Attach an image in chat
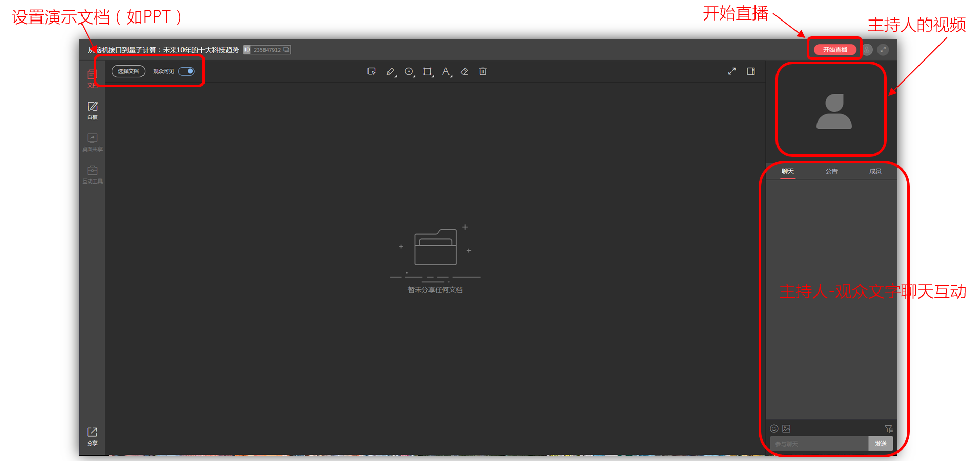Viewport: 980px width, 461px height. [787, 429]
